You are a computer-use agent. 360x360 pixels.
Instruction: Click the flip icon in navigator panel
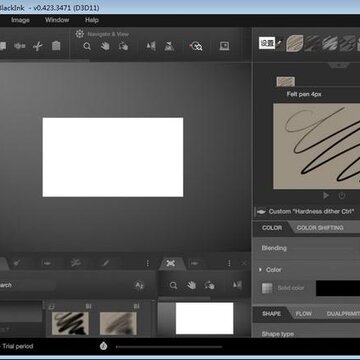[237, 285]
